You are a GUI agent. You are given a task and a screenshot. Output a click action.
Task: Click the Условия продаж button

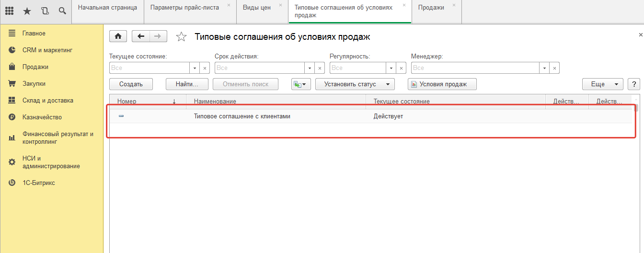[442, 84]
